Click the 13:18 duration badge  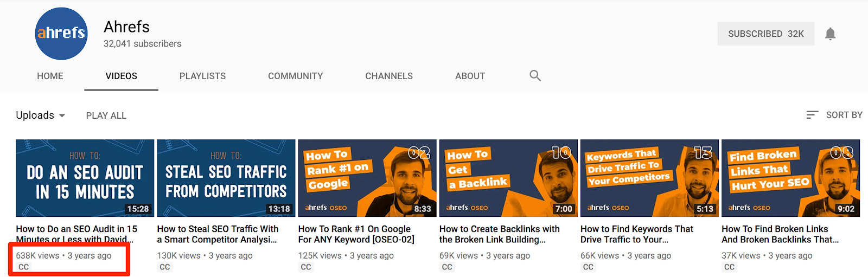[x=279, y=209]
